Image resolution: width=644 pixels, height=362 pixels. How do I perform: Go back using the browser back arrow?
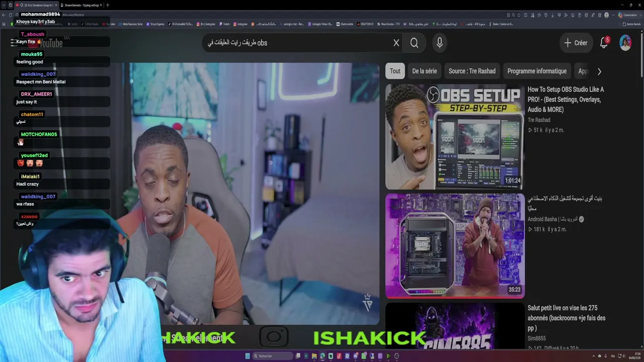click(4, 15)
